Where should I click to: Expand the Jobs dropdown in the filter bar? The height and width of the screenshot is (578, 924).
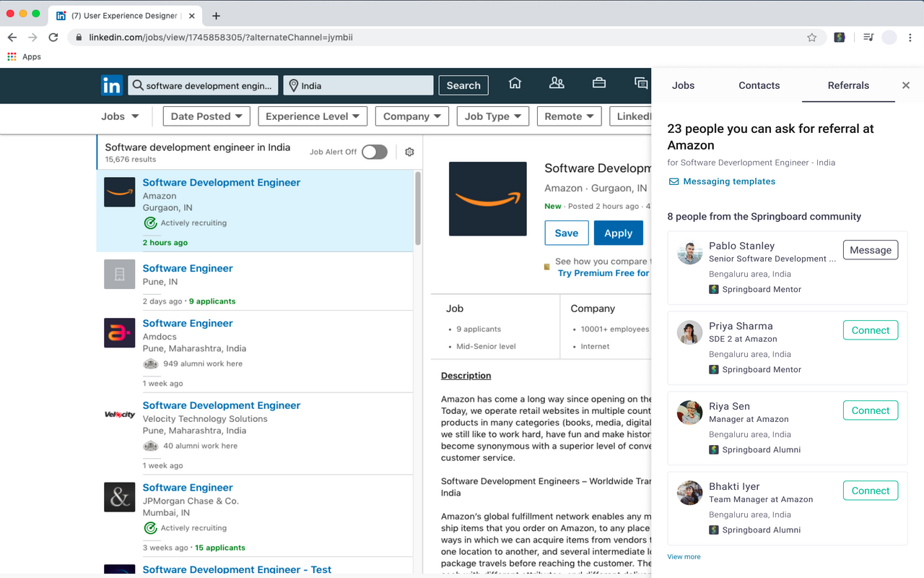[x=120, y=116]
